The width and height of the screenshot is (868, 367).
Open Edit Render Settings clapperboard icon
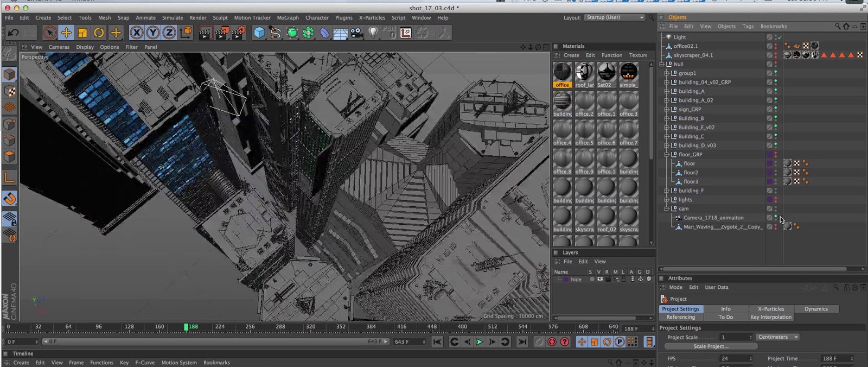pyautogui.click(x=239, y=33)
